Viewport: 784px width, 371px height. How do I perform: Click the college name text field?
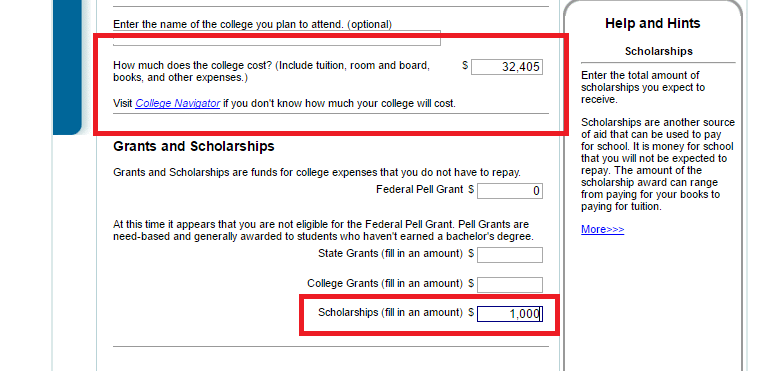pyautogui.click(x=276, y=38)
